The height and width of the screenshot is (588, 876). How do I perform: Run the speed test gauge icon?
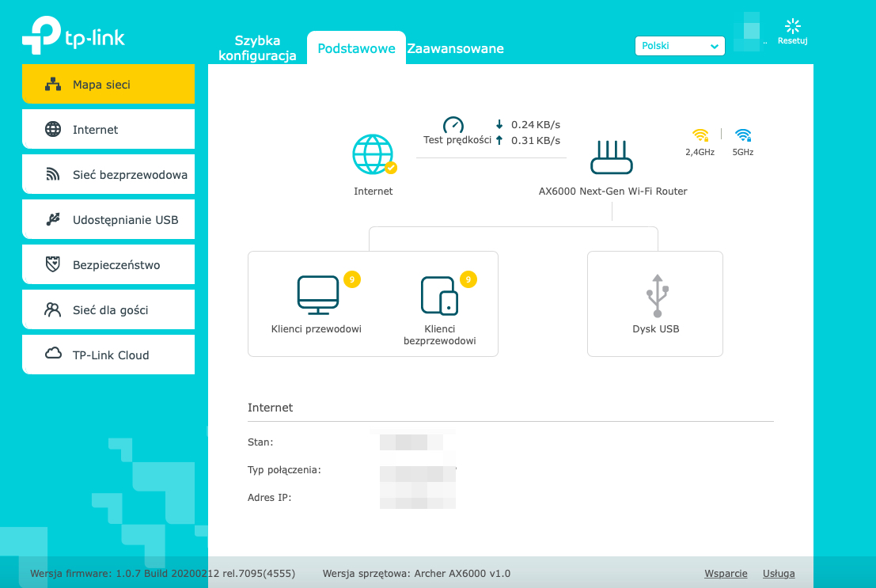(453, 125)
